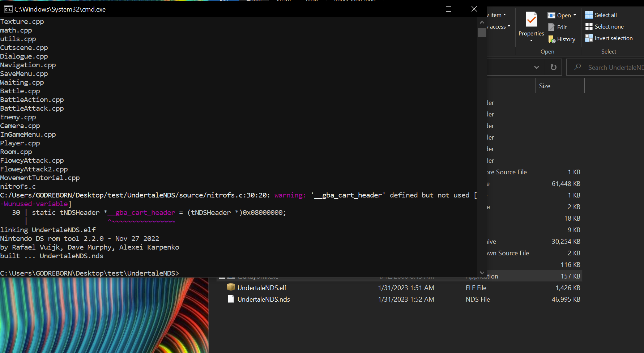Click 'MovementTutorial.cpp' in the terminal output
This screenshot has width=644, height=353.
tap(40, 178)
